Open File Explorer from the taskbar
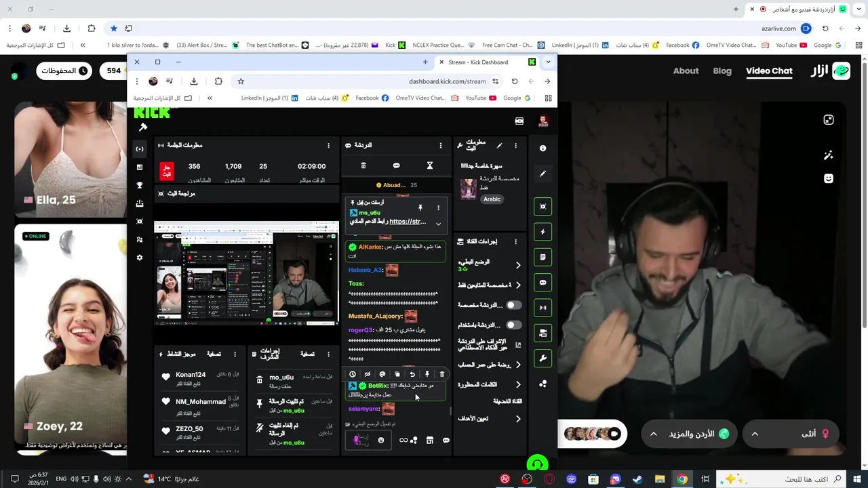Viewport: 868px width, 488px height. coord(660,479)
